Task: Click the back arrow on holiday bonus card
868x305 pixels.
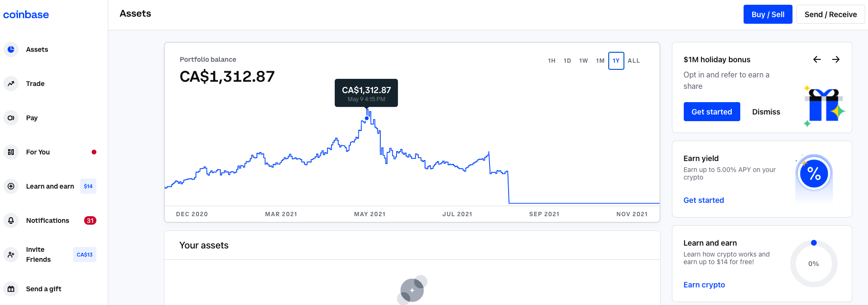Action: click(x=817, y=59)
